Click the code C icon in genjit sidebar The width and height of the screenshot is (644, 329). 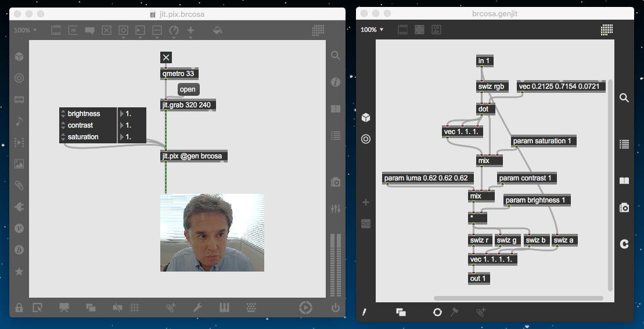[x=624, y=244]
